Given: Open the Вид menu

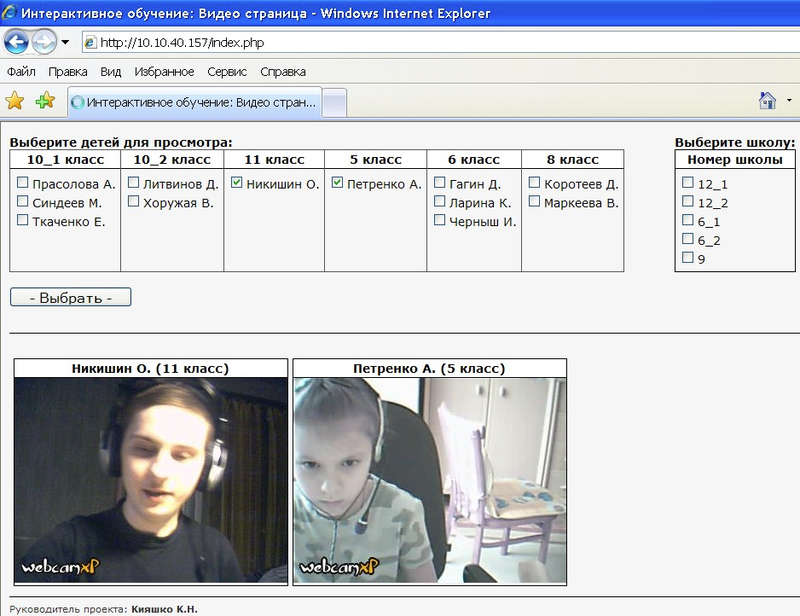Looking at the screenshot, I should pos(111,72).
